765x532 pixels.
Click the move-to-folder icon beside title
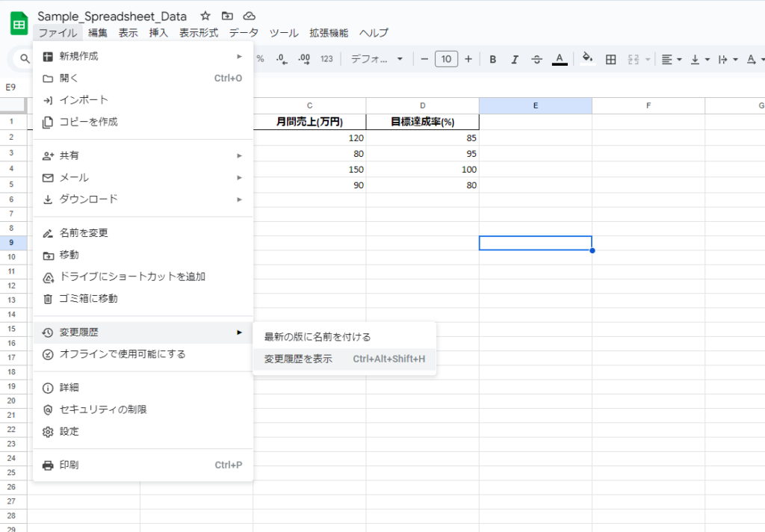click(x=227, y=16)
